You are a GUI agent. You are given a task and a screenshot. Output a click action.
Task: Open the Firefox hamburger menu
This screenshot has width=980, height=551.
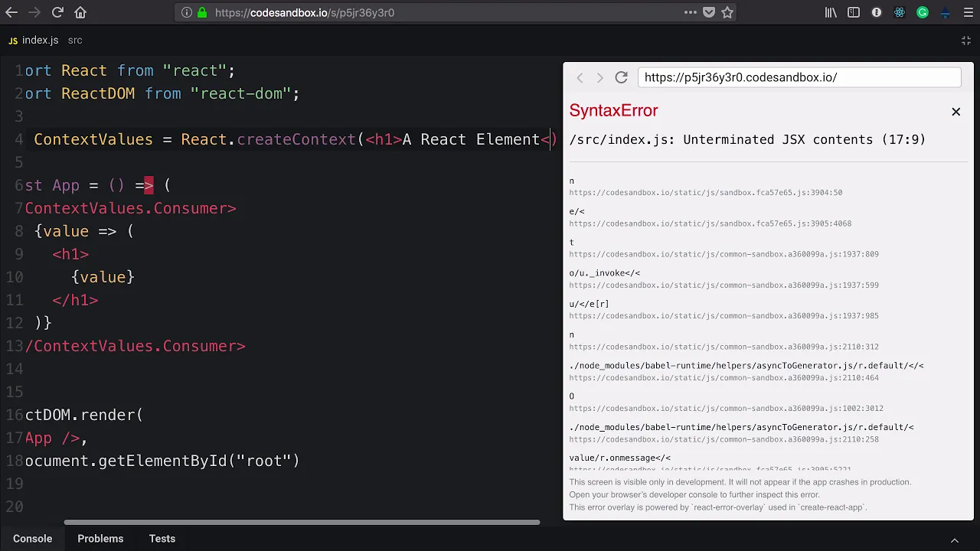coord(968,12)
